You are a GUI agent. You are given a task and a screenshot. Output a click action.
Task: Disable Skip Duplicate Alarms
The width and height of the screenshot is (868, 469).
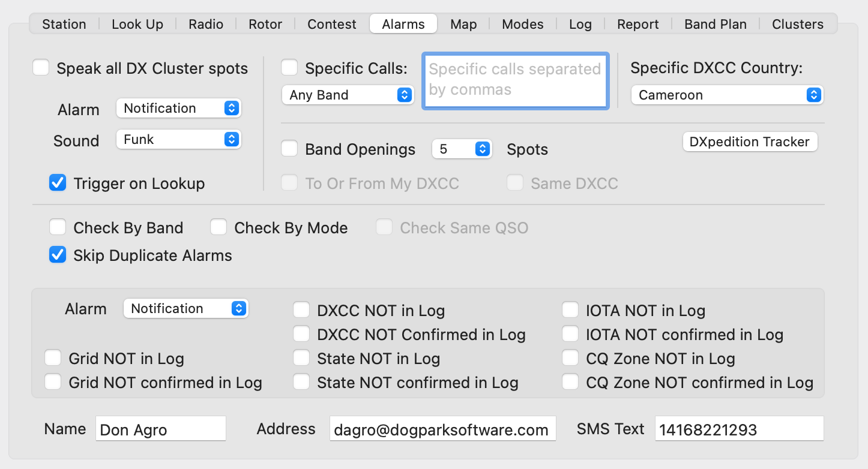coord(58,255)
